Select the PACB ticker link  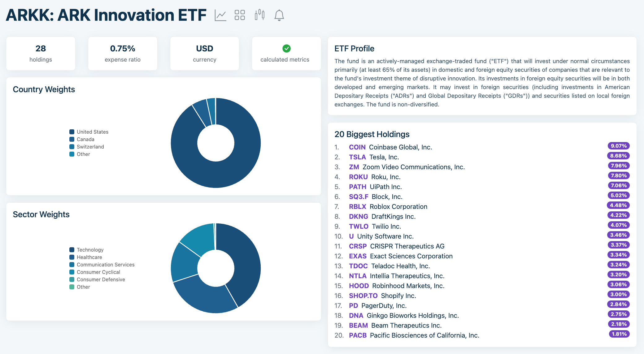(358, 335)
